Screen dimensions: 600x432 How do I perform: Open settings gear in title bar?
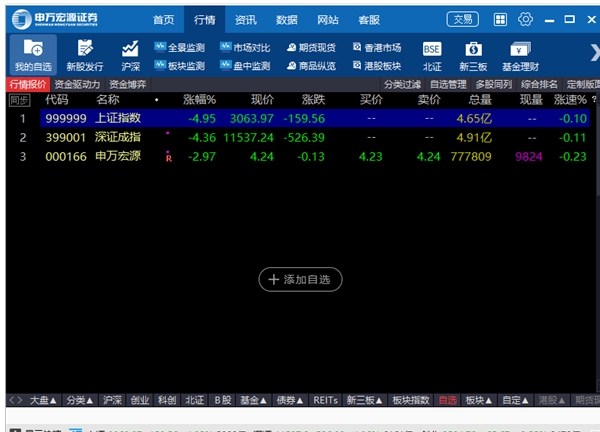525,19
